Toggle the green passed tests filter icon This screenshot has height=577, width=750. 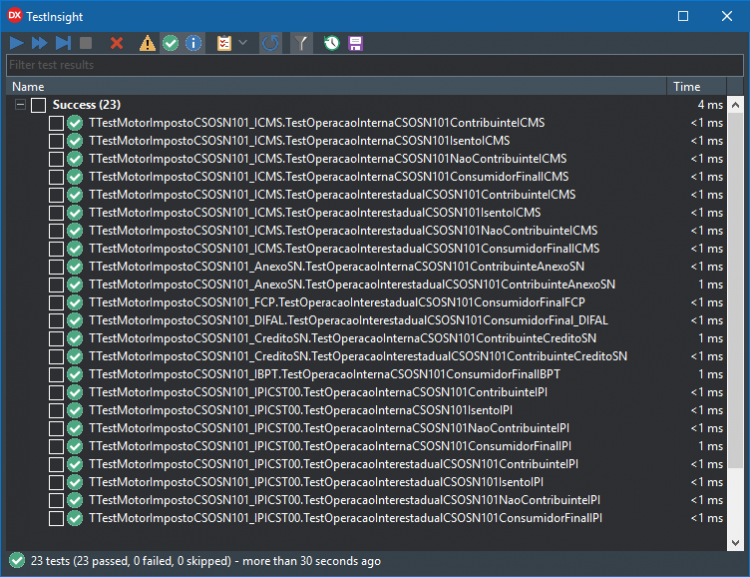click(171, 44)
